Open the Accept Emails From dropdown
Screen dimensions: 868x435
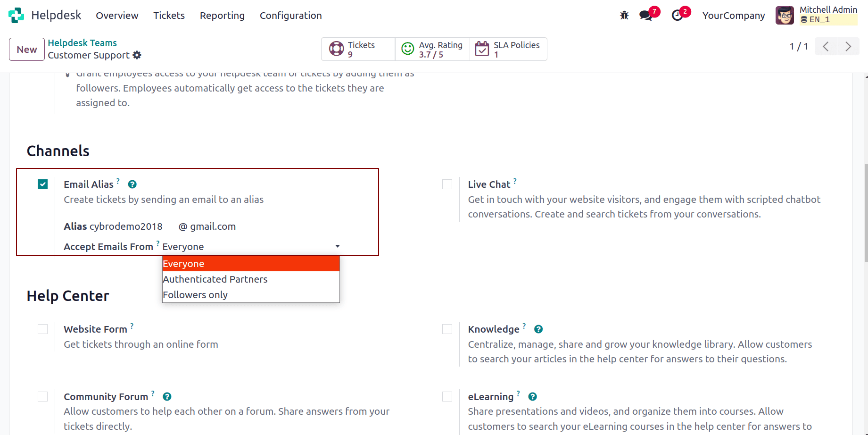tap(337, 246)
